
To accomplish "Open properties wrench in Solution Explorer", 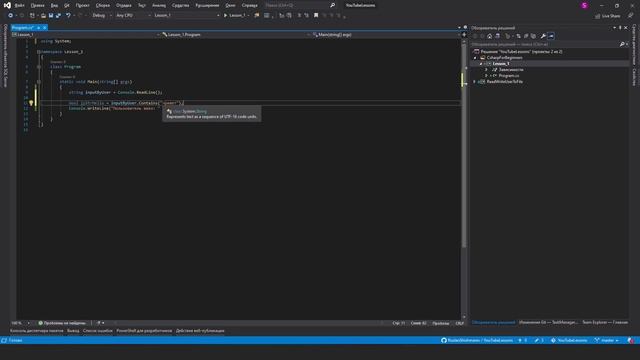I will pos(543,36).
